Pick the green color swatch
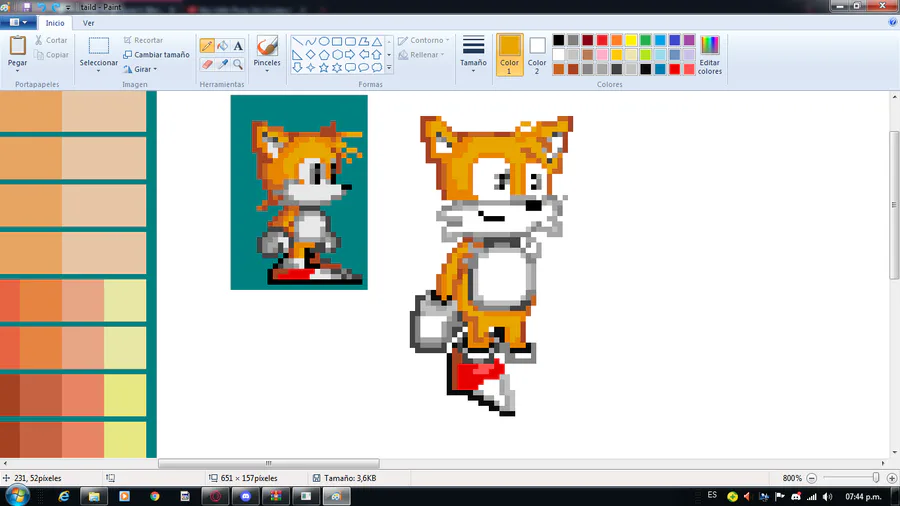Image resolution: width=900 pixels, height=506 pixels. click(x=646, y=40)
